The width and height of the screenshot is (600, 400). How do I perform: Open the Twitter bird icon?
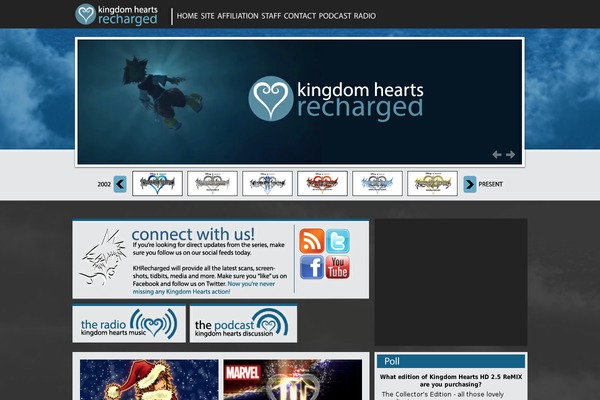338,241
